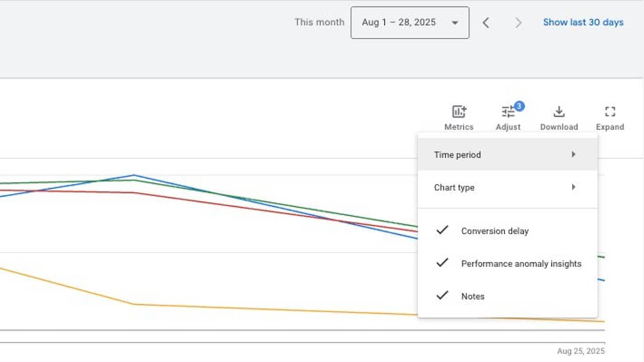This screenshot has height=362, width=644.
Task: Choose the Chart type menu entry
Action: 454,188
